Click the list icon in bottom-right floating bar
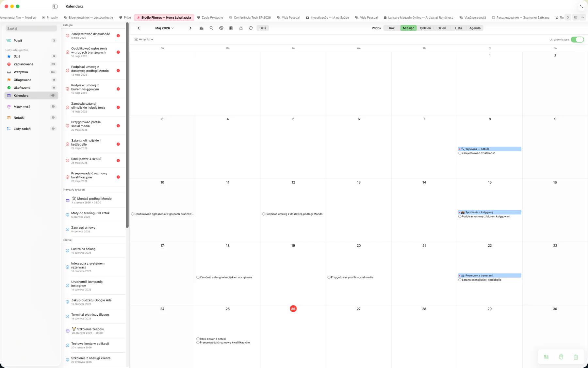This screenshot has width=588, height=368. point(546,357)
